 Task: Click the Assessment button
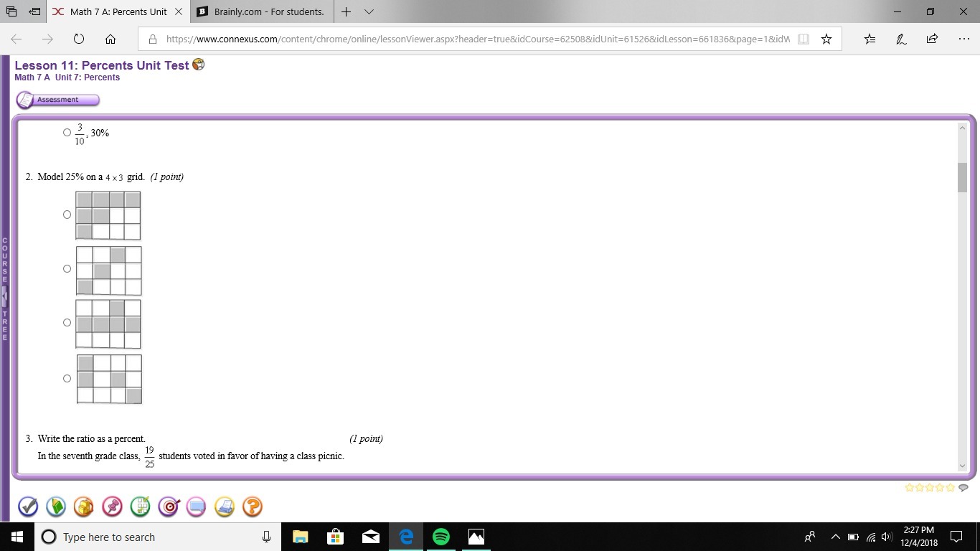pos(57,100)
